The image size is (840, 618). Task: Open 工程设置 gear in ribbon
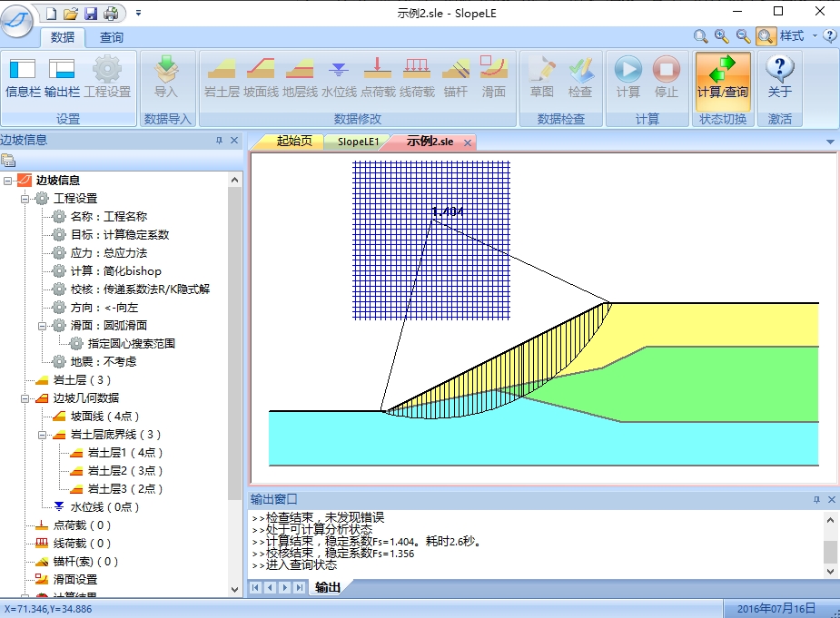pos(107,70)
